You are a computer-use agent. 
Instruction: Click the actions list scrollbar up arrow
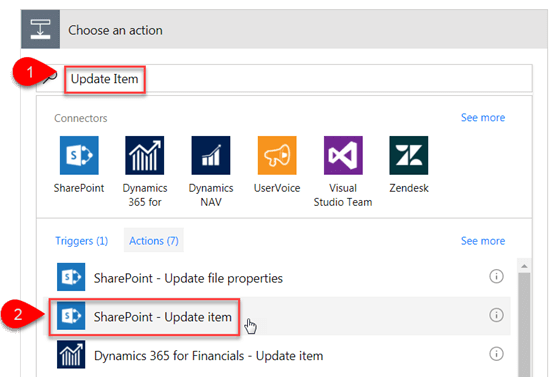click(x=524, y=266)
